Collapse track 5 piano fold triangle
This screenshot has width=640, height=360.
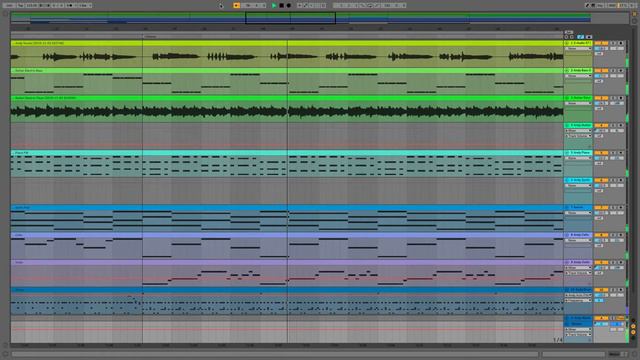coord(567,152)
